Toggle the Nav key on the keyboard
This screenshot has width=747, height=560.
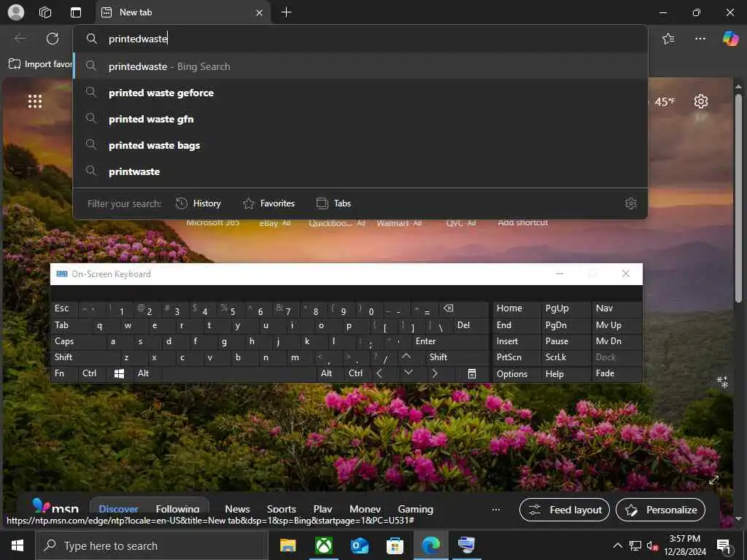coord(616,308)
